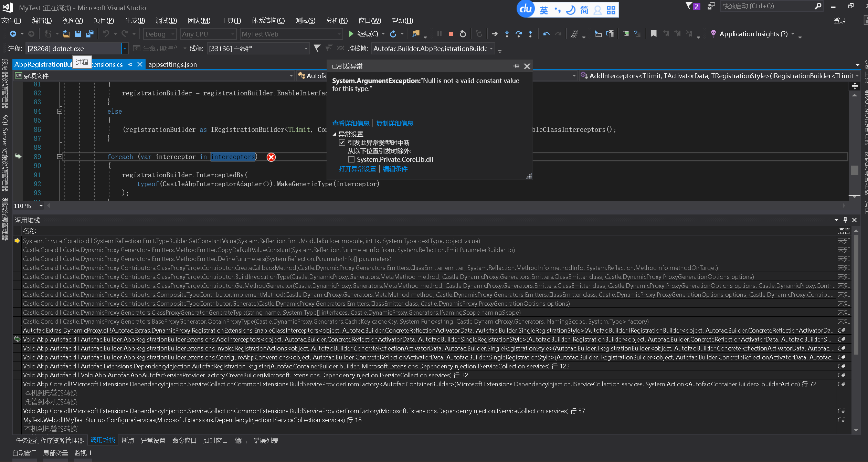Click Step Over debug arrow
Viewport: 868px width, 462px height.
coord(519,34)
